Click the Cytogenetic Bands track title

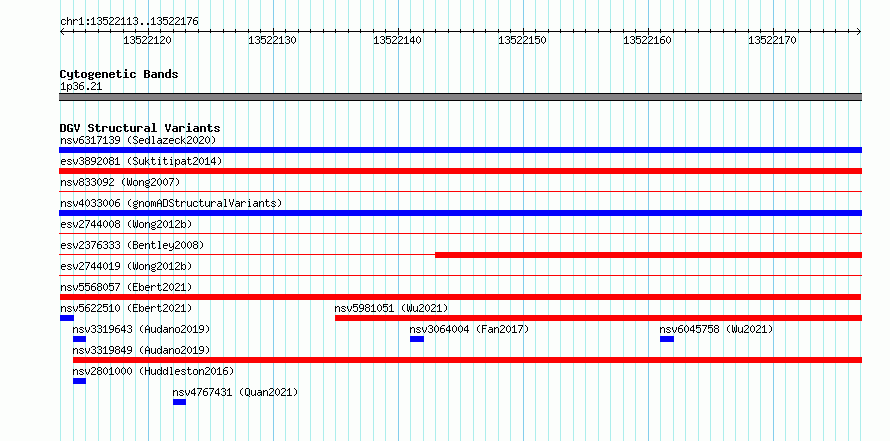[x=119, y=74]
